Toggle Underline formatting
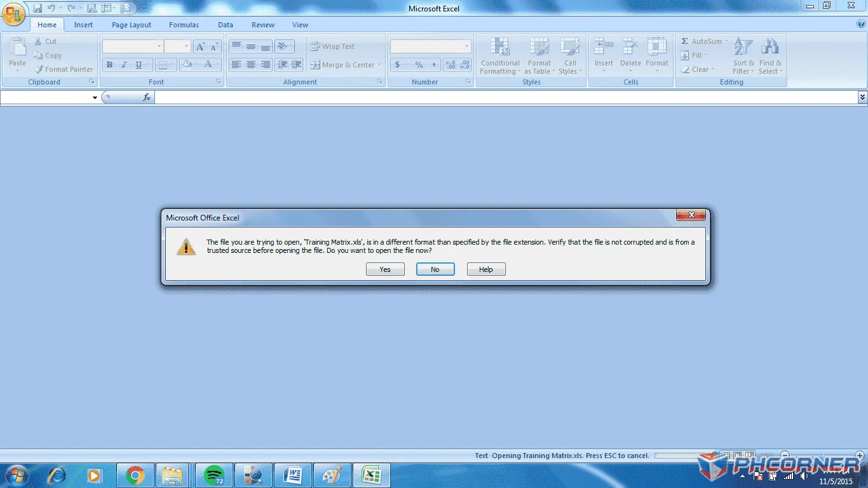The height and width of the screenshot is (488, 868). pyautogui.click(x=139, y=65)
